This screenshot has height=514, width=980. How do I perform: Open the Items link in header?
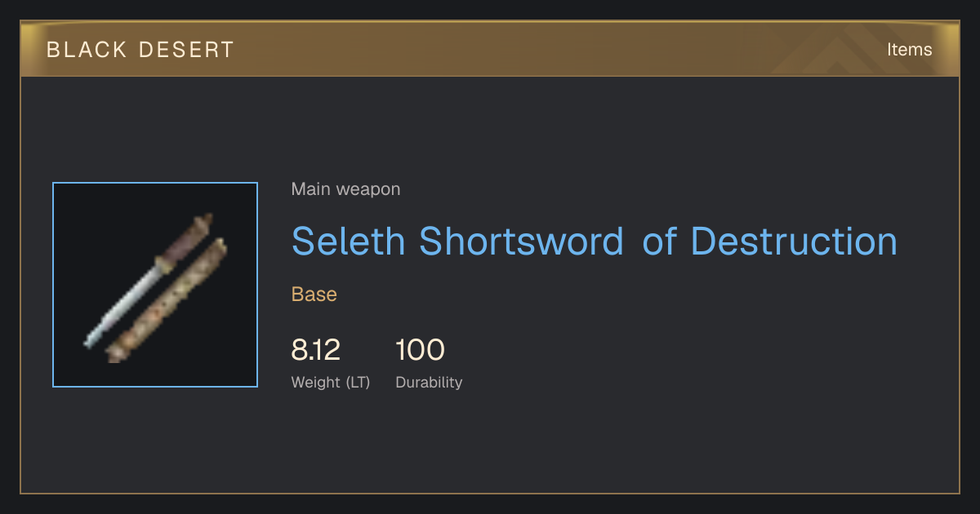(909, 49)
